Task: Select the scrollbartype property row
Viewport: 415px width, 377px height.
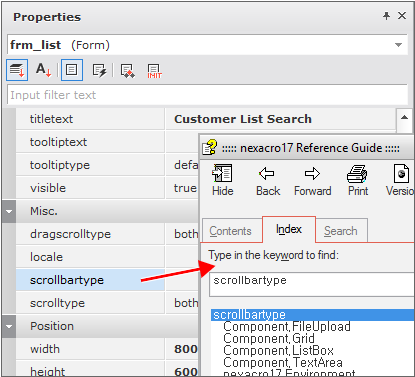Action: (90, 280)
